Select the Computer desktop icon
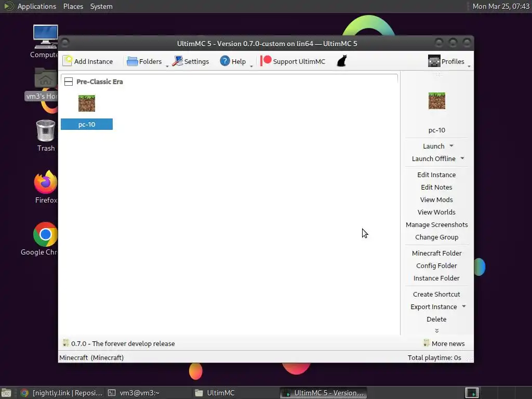 [45, 42]
